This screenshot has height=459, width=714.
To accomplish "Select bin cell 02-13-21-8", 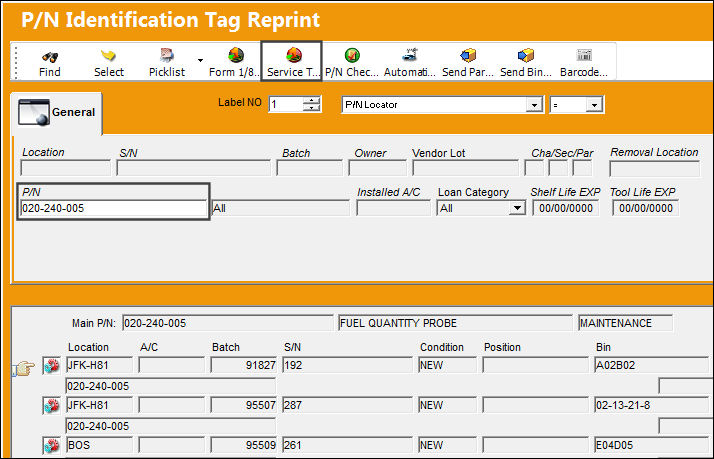I will pos(651,405).
